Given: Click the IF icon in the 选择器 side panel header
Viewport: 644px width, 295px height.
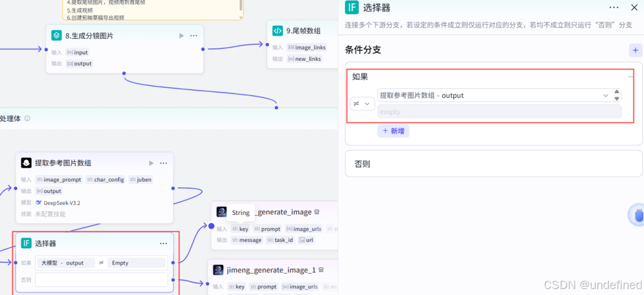Looking at the screenshot, I should click(x=352, y=7).
